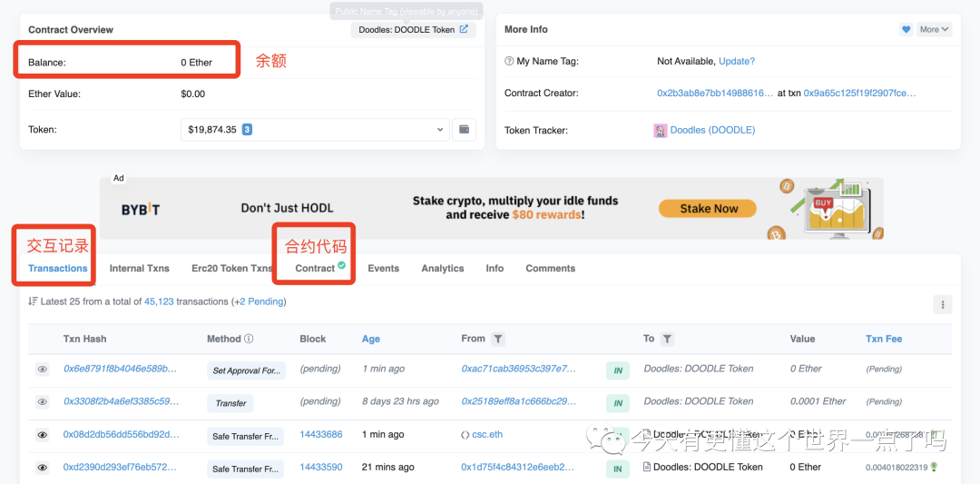Click the wallet icon next to Token dropdown
This screenshot has width=980, height=484.
click(x=464, y=130)
